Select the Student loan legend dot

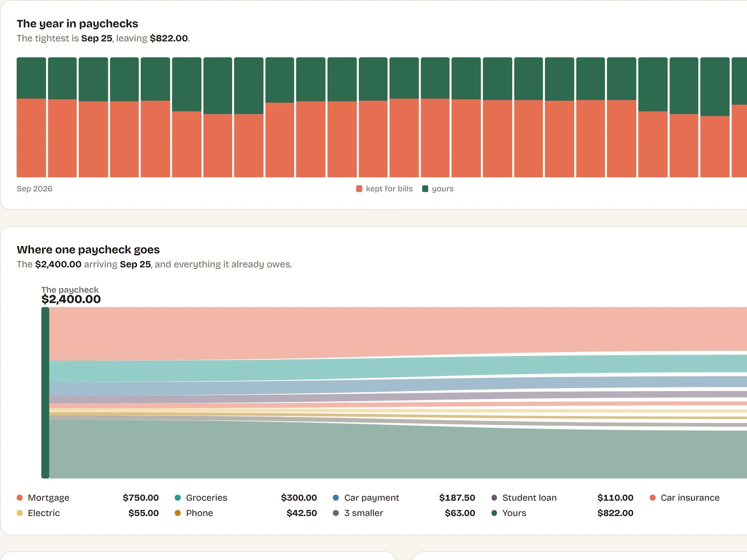click(x=494, y=498)
